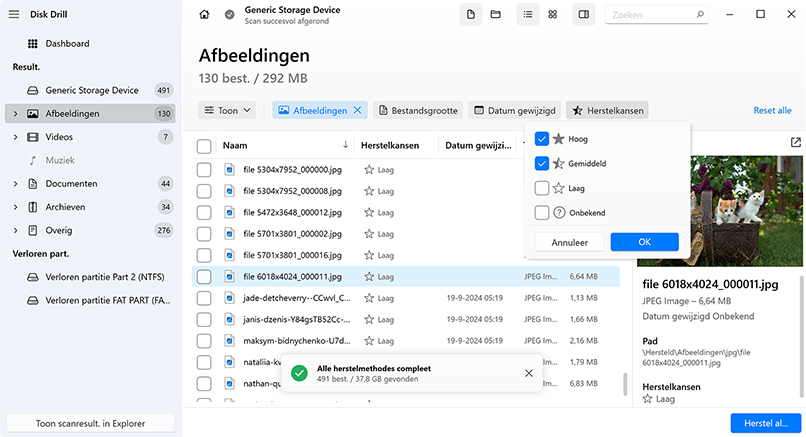
Task: Check the box for file 5472x3648_000012.jpg
Action: (204, 212)
